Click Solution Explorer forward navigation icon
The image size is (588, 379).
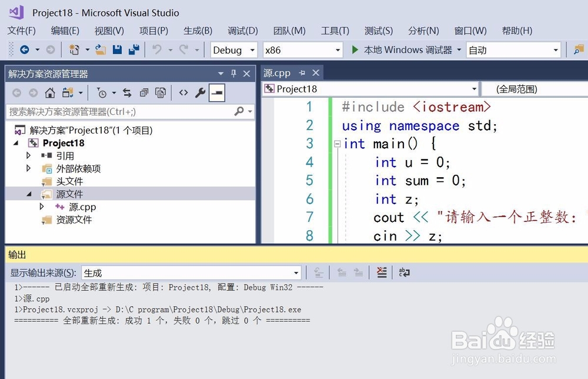click(34, 92)
